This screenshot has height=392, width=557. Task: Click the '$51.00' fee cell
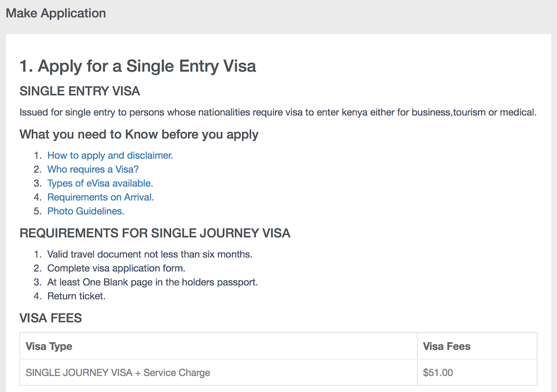(x=438, y=373)
